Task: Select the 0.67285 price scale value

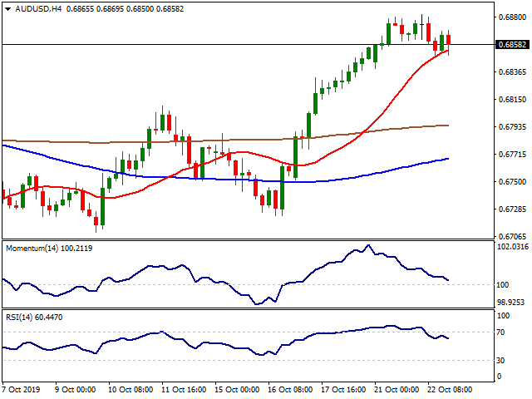Action: click(x=512, y=209)
